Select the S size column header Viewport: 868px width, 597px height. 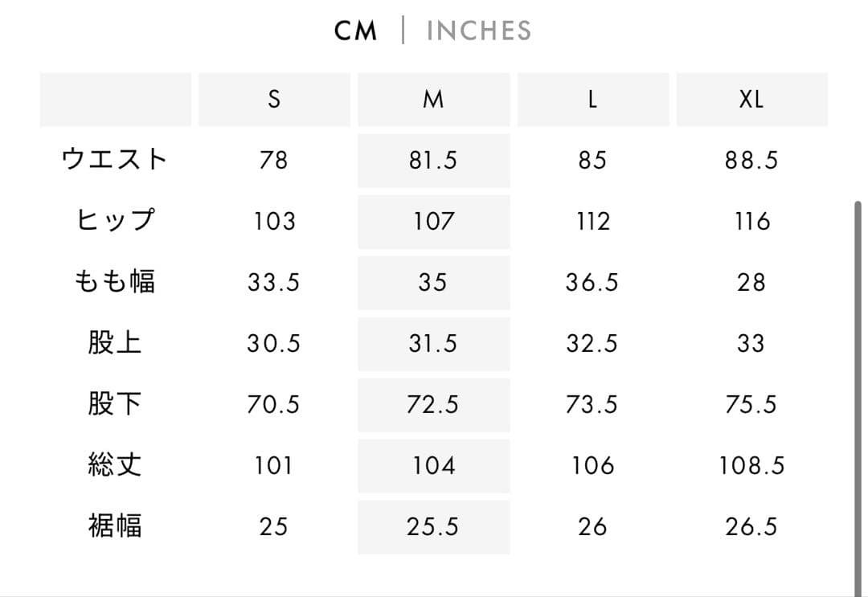(x=274, y=99)
